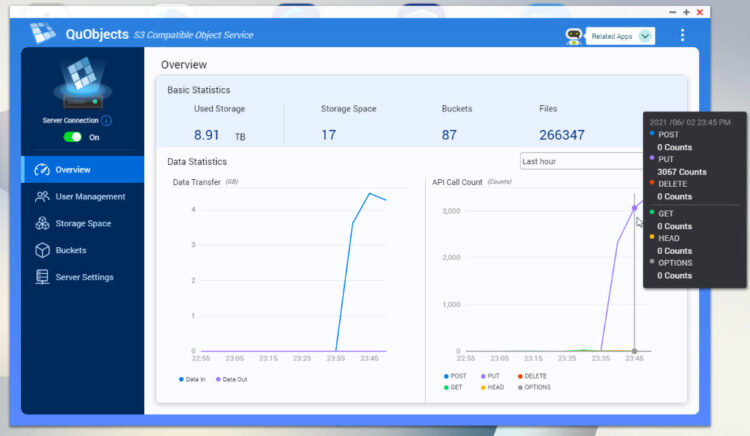750x436 pixels.
Task: Click the Files count 266347
Action: (x=562, y=135)
